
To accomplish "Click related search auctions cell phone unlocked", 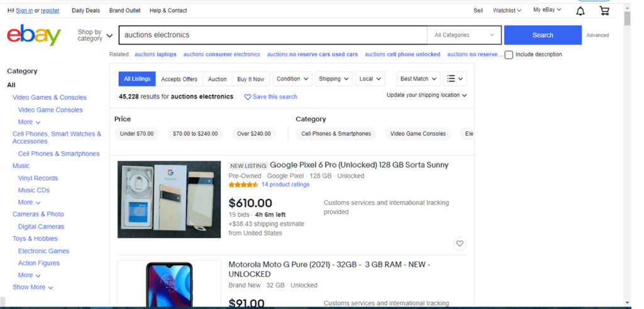I will (402, 54).
